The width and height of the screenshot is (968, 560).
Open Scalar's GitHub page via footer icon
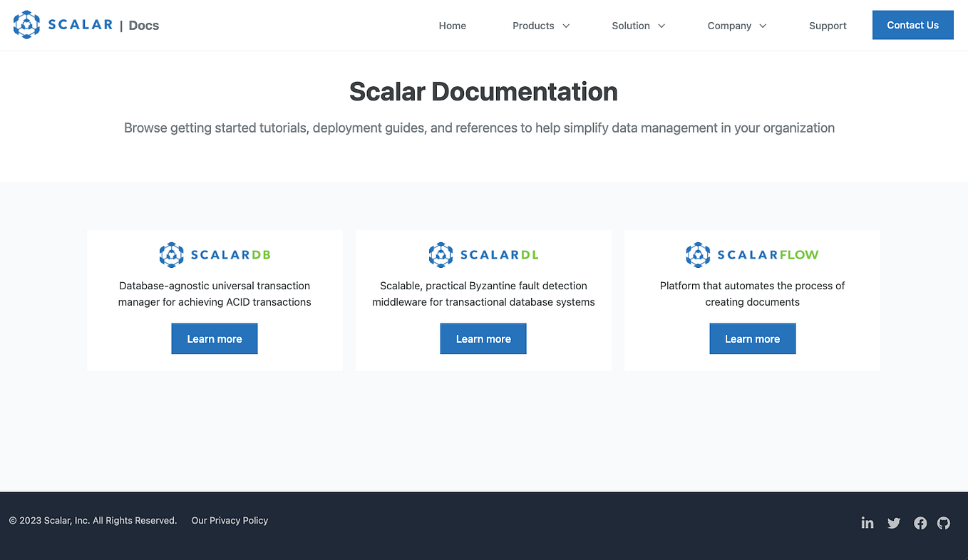pyautogui.click(x=944, y=522)
